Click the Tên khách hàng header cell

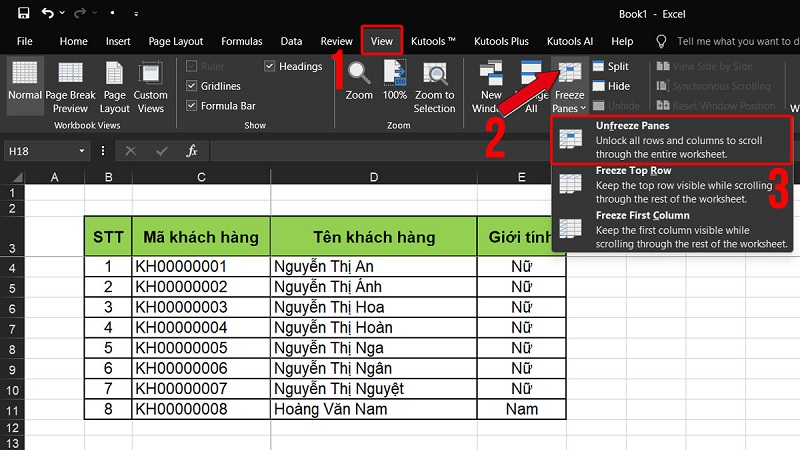pos(374,236)
